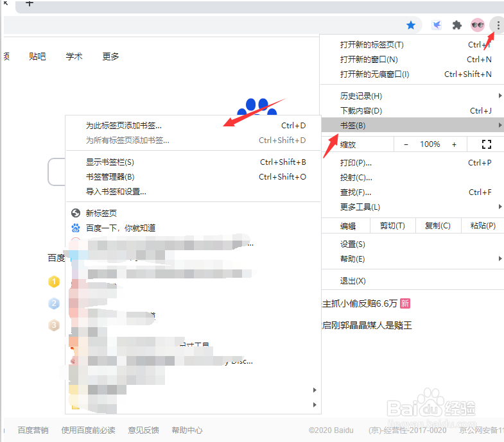
Task: Open the hot search ending 反赔6.6万
Action: [360, 303]
